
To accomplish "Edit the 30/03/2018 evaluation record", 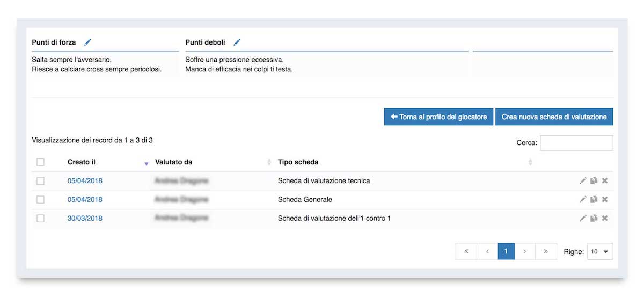I will (583, 219).
